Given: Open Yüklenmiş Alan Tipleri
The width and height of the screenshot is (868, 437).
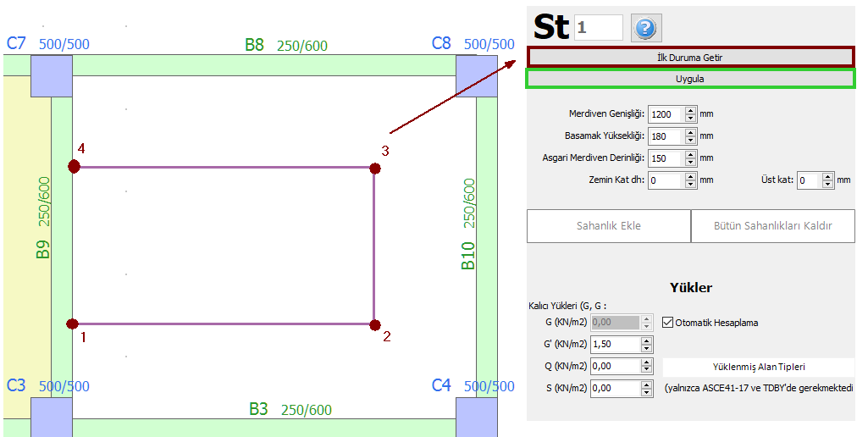Looking at the screenshot, I should (x=758, y=367).
